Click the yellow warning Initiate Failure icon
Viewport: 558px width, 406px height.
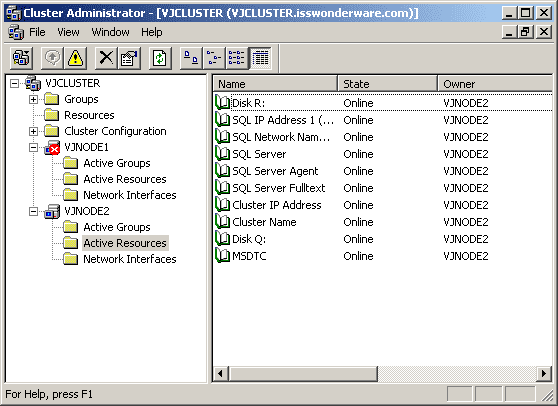75,58
